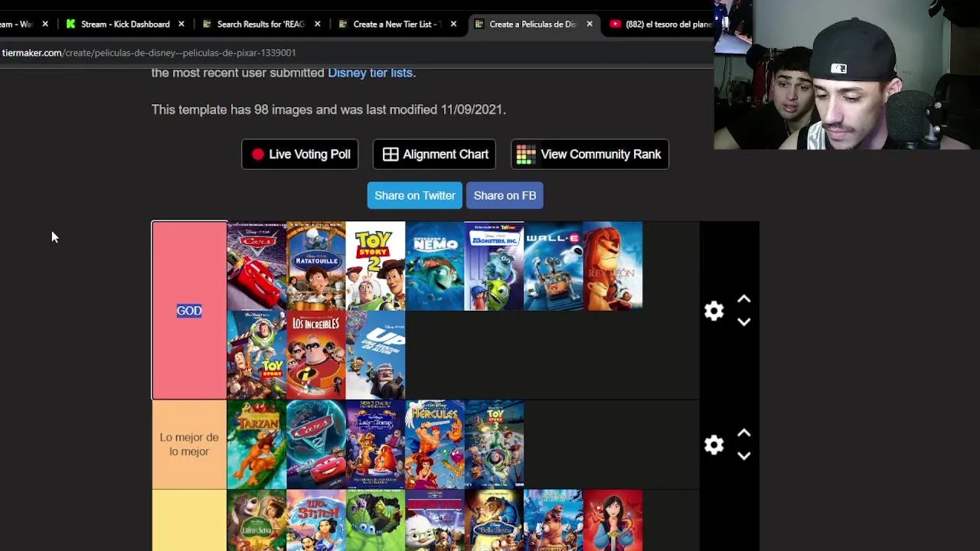Select the Monsters, Inc. poster

(x=494, y=266)
